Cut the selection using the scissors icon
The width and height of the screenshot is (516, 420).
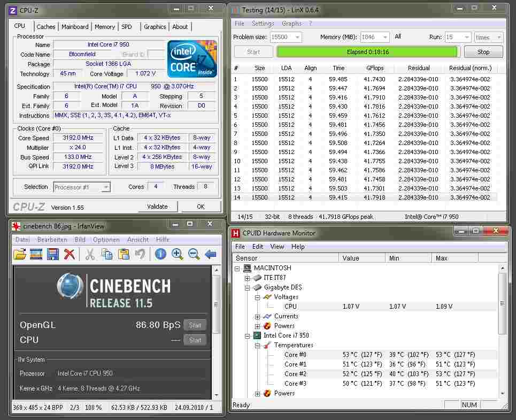90,254
